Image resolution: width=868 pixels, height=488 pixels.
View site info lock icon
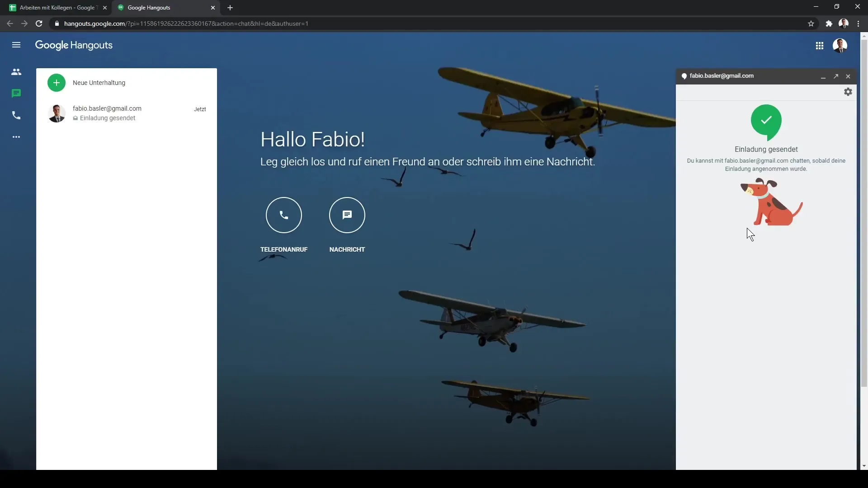57,23
